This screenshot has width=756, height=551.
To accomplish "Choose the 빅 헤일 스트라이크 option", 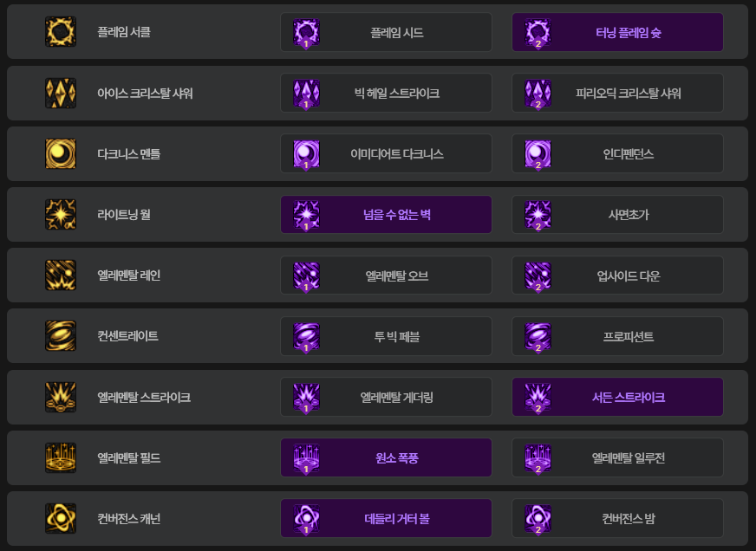I will click(x=386, y=93).
